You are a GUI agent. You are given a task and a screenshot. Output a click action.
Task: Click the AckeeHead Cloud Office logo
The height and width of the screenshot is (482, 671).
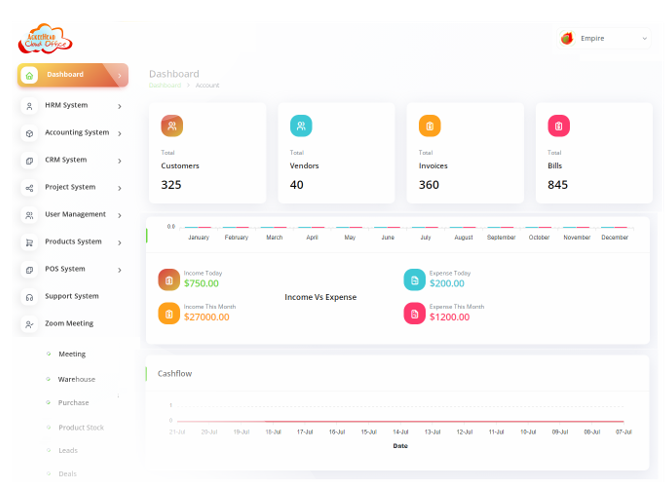(x=45, y=39)
